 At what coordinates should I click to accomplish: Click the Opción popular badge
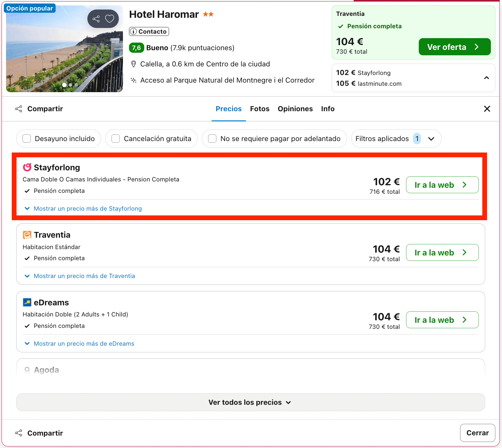point(30,8)
